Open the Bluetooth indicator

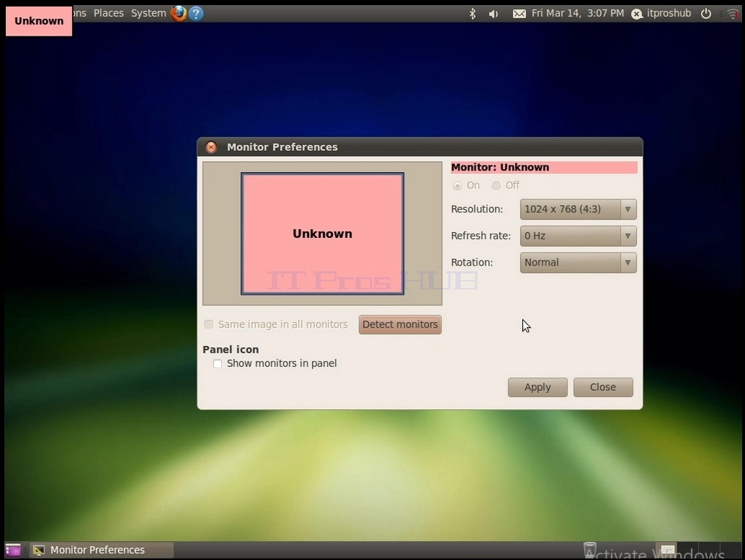472,14
